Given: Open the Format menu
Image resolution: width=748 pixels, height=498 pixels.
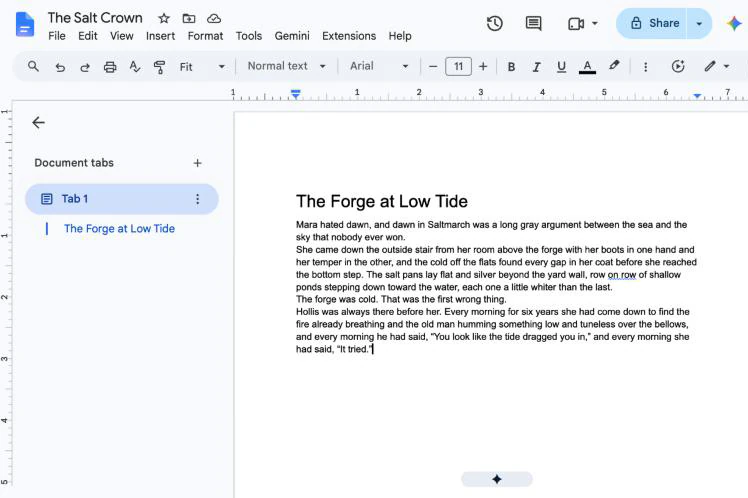Looking at the screenshot, I should tap(205, 36).
